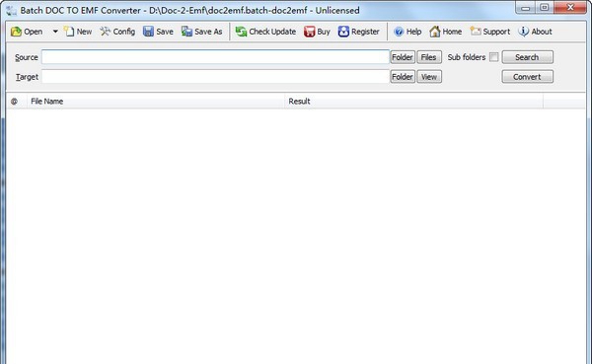Click the app icon in the title bar
The height and width of the screenshot is (364, 592).
(11, 10)
